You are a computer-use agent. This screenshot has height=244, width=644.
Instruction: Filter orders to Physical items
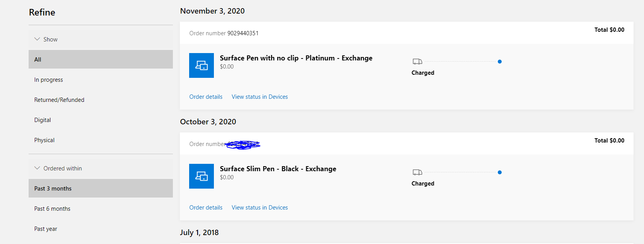101,140
